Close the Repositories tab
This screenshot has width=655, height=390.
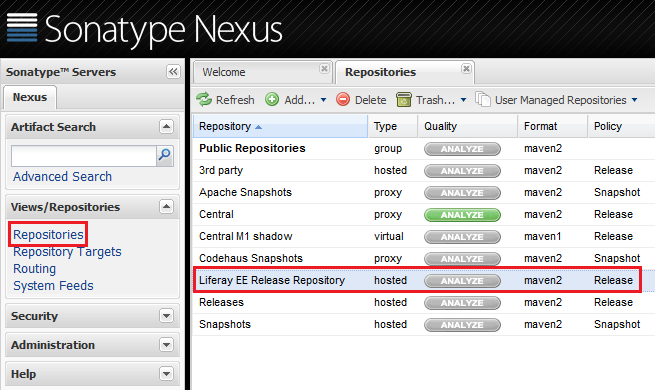[x=466, y=68]
